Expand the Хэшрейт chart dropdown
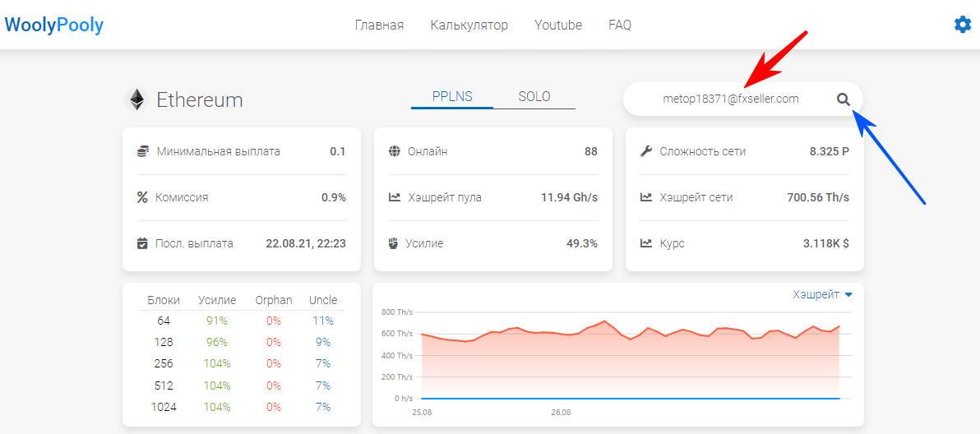980x434 pixels. pos(822,295)
